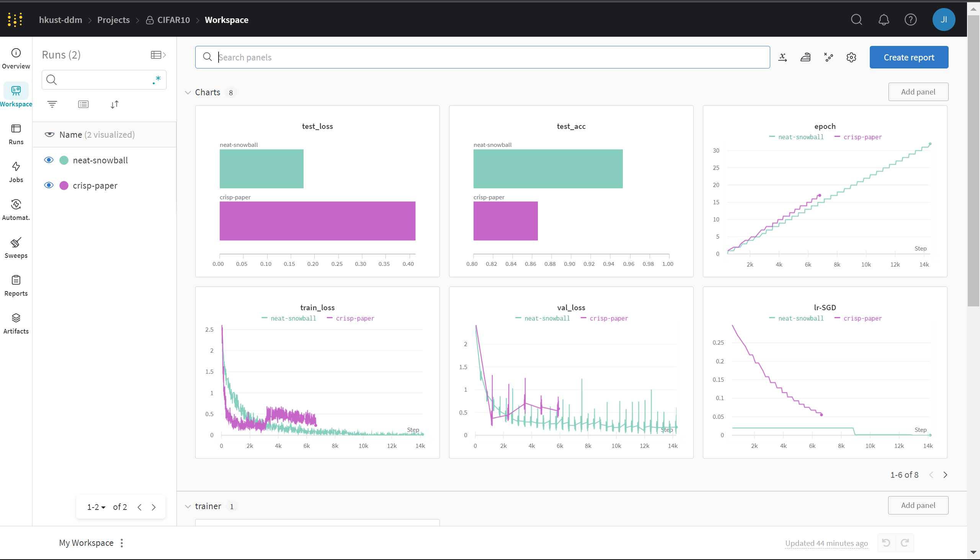Collapse the trainer section
The image size is (980, 560).
[x=188, y=506]
